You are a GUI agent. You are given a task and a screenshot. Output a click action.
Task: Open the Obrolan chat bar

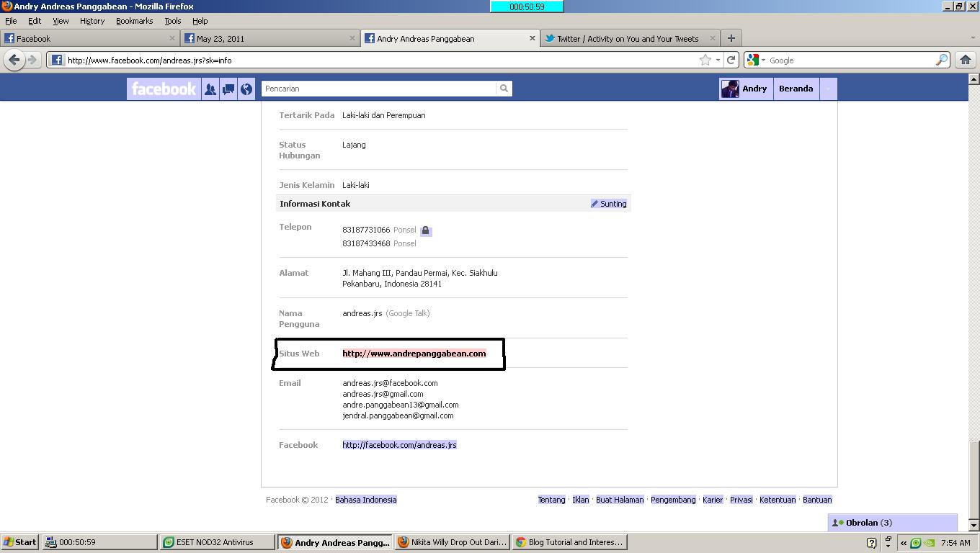tap(893, 523)
